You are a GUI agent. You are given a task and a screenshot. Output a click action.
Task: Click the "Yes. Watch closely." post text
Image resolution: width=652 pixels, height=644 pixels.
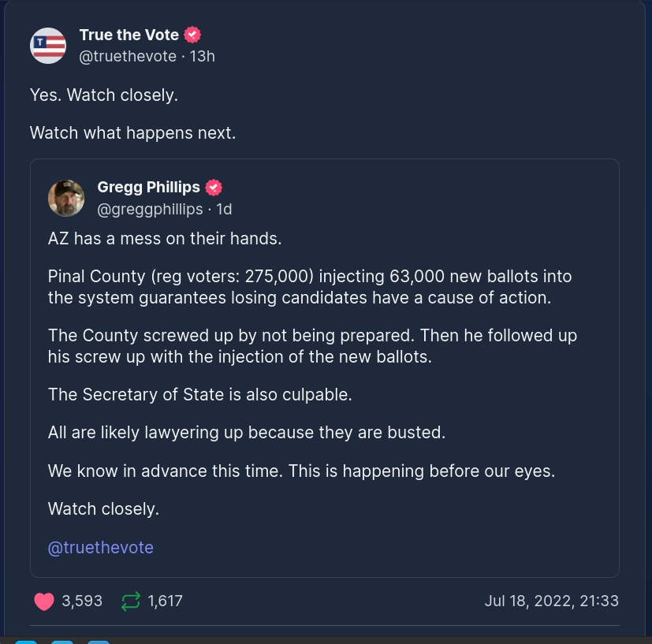(x=104, y=95)
